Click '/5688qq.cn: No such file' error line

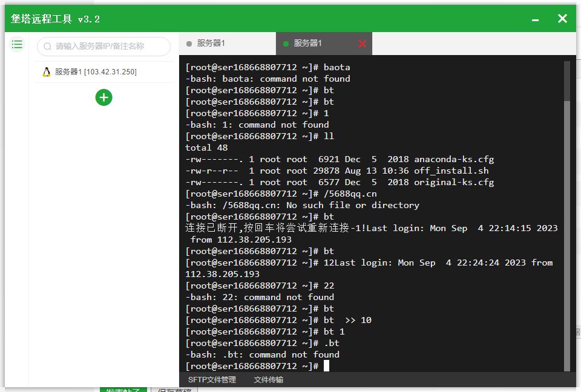tap(303, 205)
